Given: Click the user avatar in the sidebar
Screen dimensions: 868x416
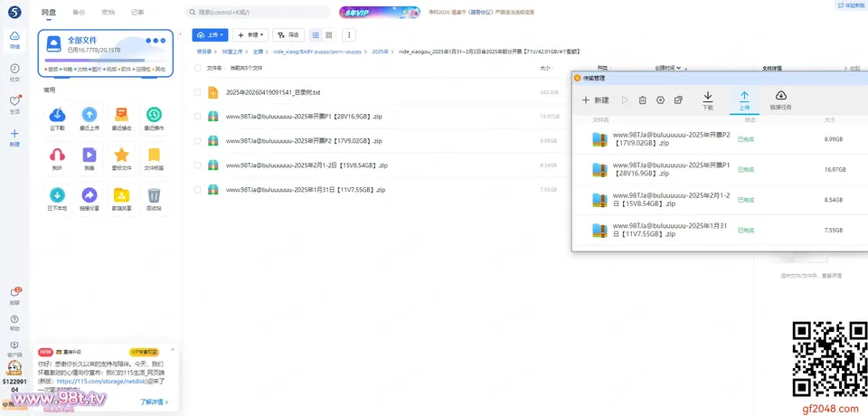Looking at the screenshot, I should [14, 367].
